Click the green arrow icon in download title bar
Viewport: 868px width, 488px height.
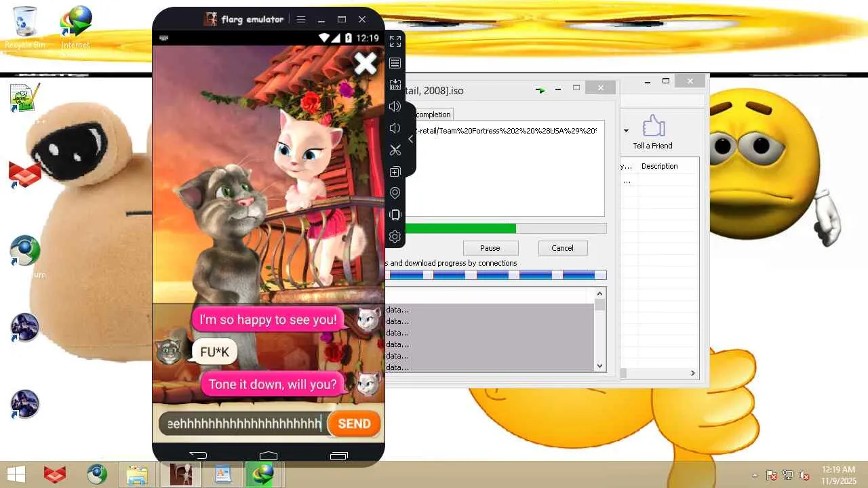540,89
